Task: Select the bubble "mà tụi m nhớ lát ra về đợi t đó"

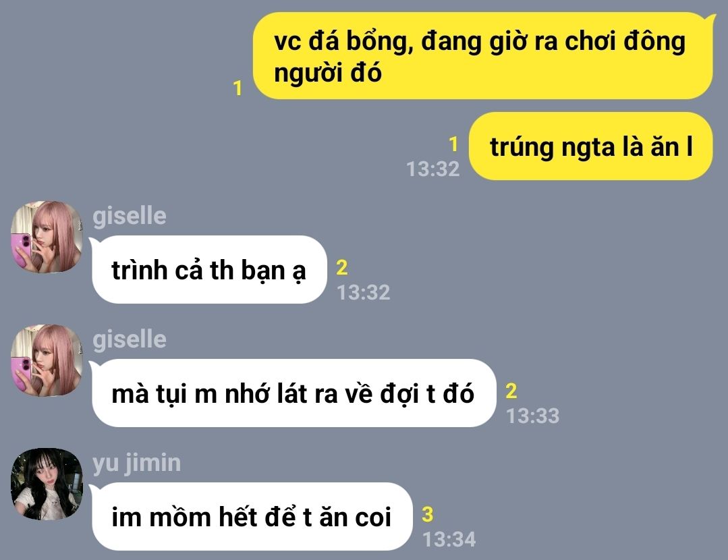Action: click(294, 393)
